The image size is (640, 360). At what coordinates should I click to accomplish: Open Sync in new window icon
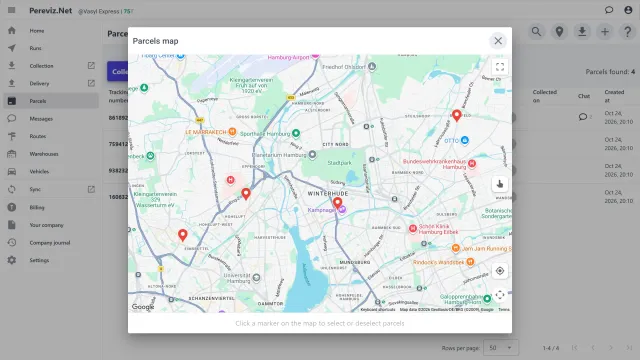pos(91,189)
